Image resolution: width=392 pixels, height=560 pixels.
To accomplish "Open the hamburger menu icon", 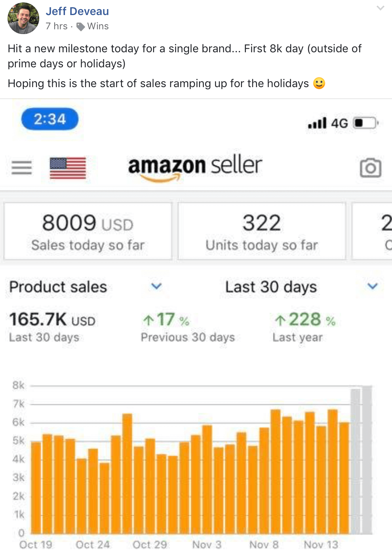I will click(21, 168).
